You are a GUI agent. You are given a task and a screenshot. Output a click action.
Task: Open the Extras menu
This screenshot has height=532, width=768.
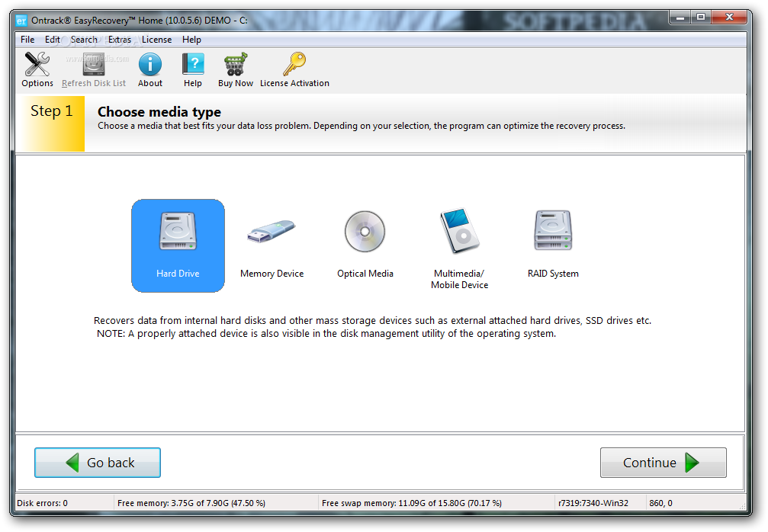pos(120,40)
